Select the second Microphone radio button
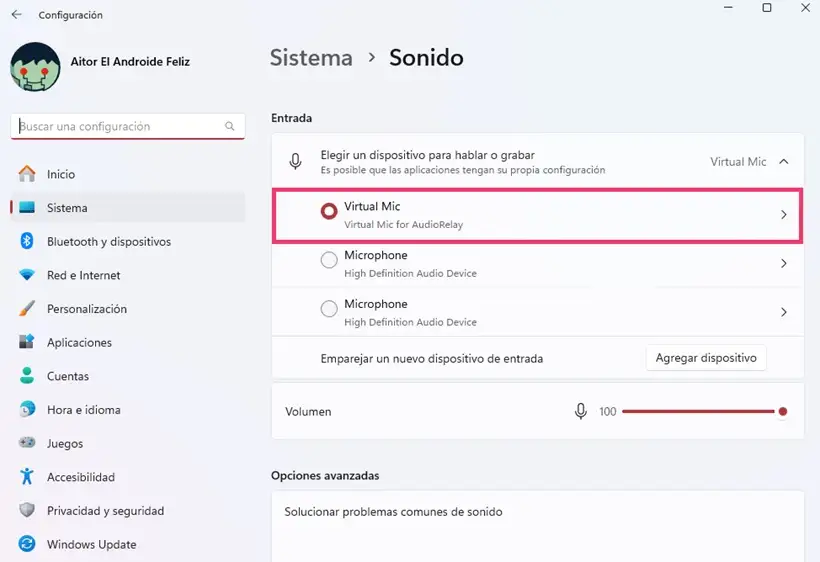 click(x=329, y=308)
